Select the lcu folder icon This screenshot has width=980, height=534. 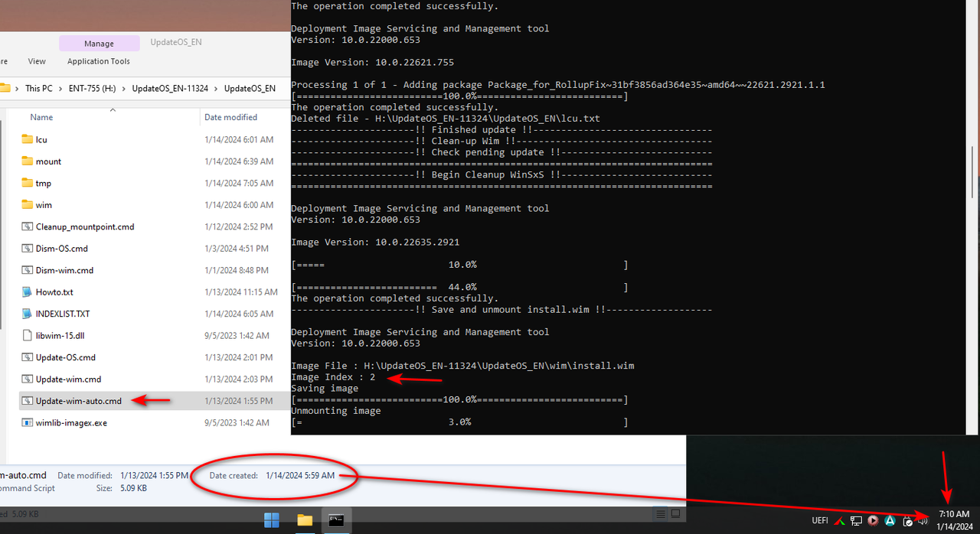28,140
